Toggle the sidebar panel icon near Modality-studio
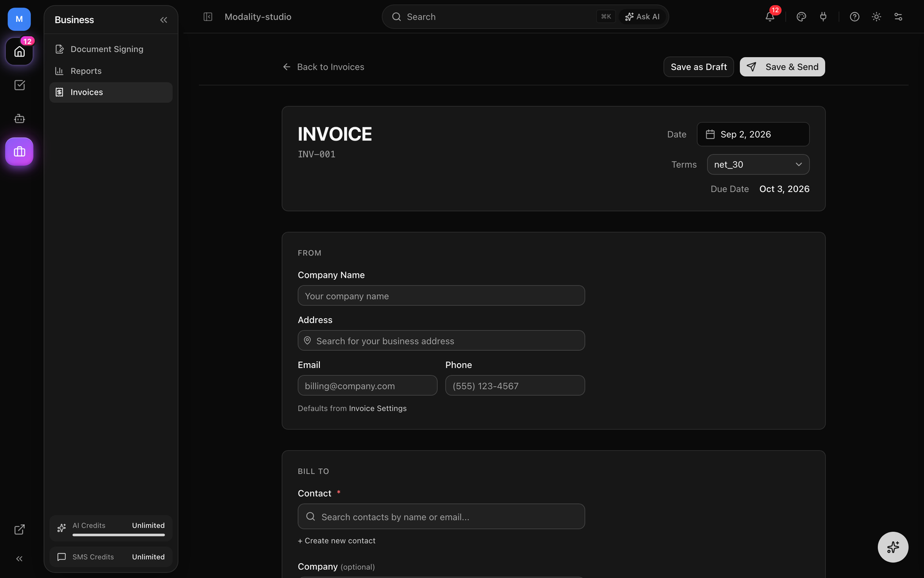The height and width of the screenshot is (578, 924). pyautogui.click(x=208, y=17)
